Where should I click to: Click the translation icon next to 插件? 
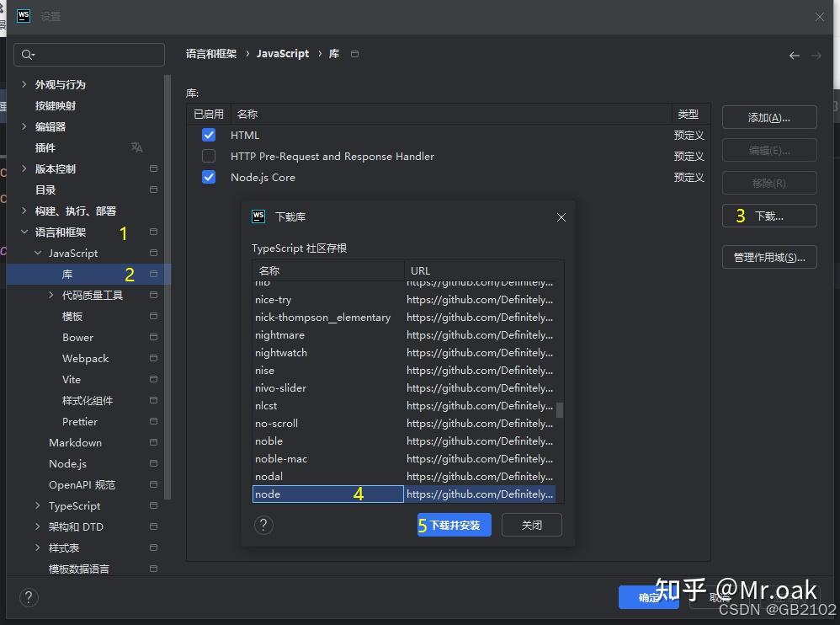tap(136, 147)
